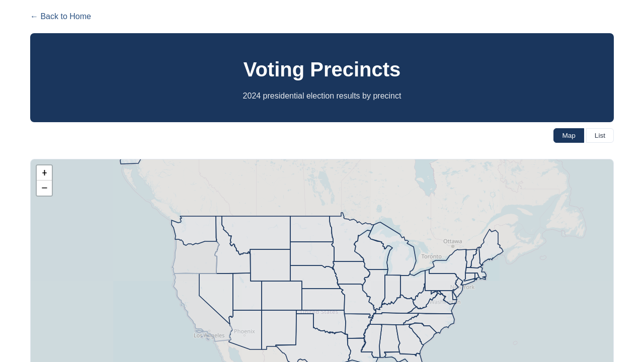
Task: Choose New Mexico on the map
Action: pyautogui.click(x=279, y=329)
